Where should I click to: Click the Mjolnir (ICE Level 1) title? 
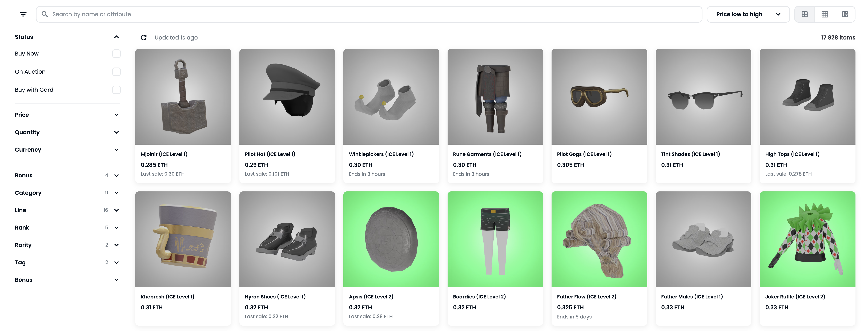pyautogui.click(x=164, y=154)
